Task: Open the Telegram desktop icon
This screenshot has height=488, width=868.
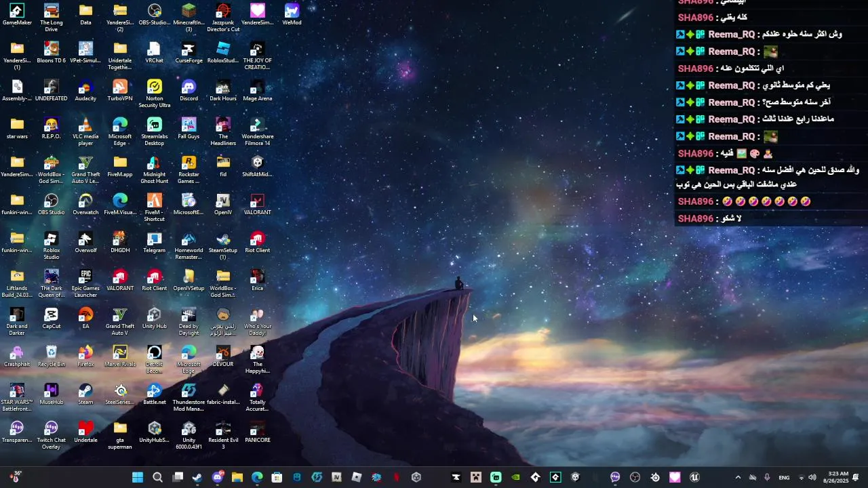Action: pos(154,243)
